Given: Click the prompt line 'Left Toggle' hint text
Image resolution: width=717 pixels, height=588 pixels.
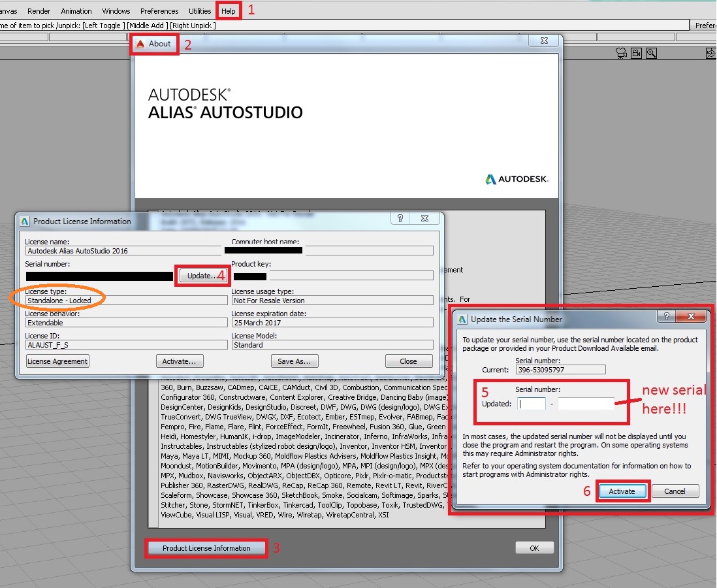Looking at the screenshot, I should coord(103,25).
